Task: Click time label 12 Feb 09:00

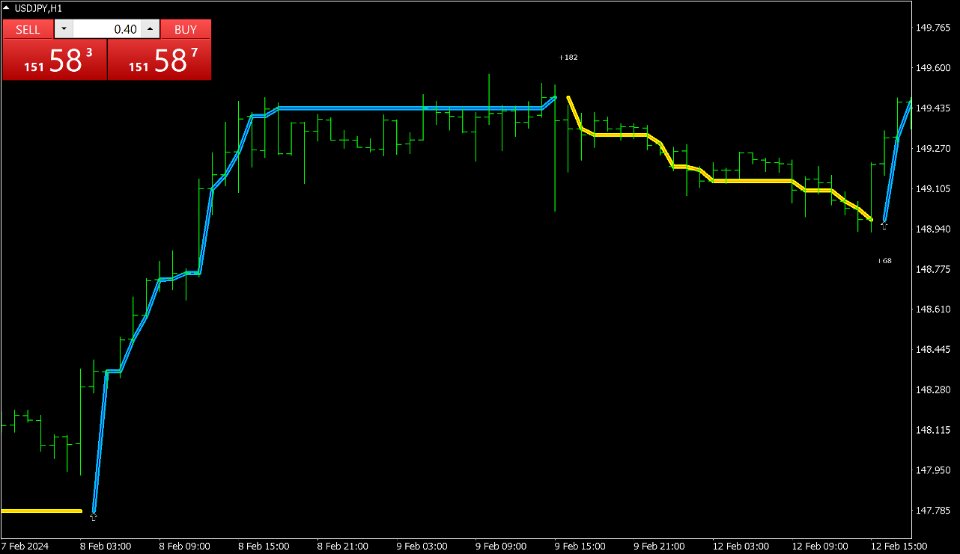Action: (820, 546)
